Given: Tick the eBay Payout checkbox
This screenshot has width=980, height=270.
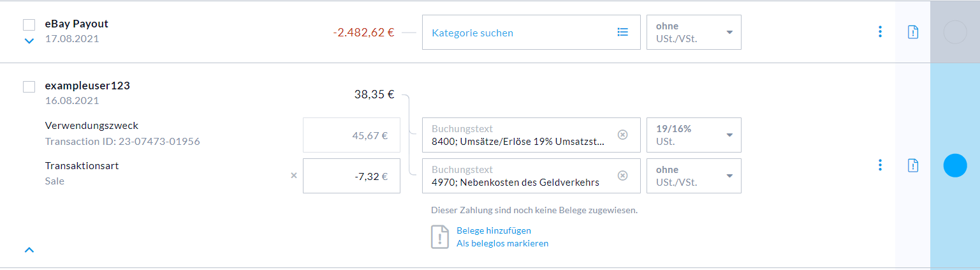Looking at the screenshot, I should (29, 25).
